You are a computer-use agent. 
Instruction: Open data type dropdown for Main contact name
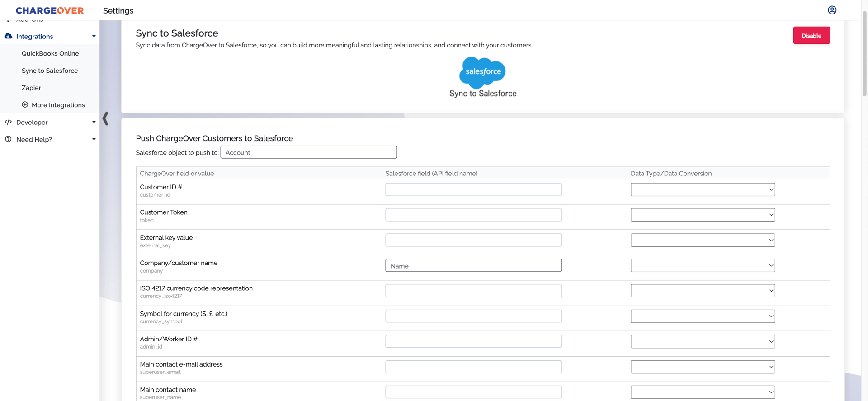703,392
